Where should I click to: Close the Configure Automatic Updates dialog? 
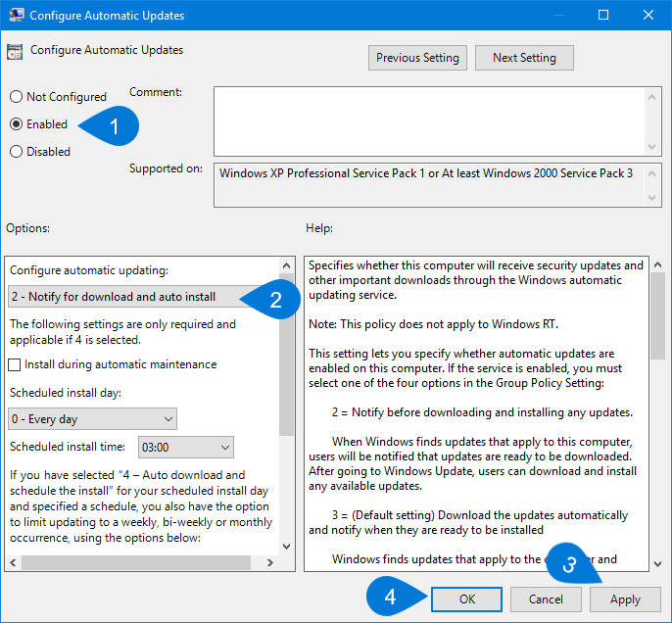tap(648, 15)
